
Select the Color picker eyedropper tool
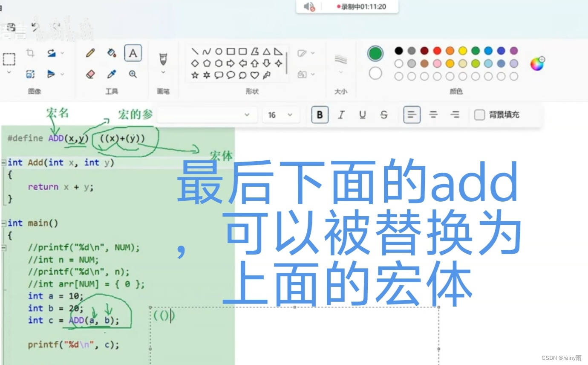coord(112,74)
